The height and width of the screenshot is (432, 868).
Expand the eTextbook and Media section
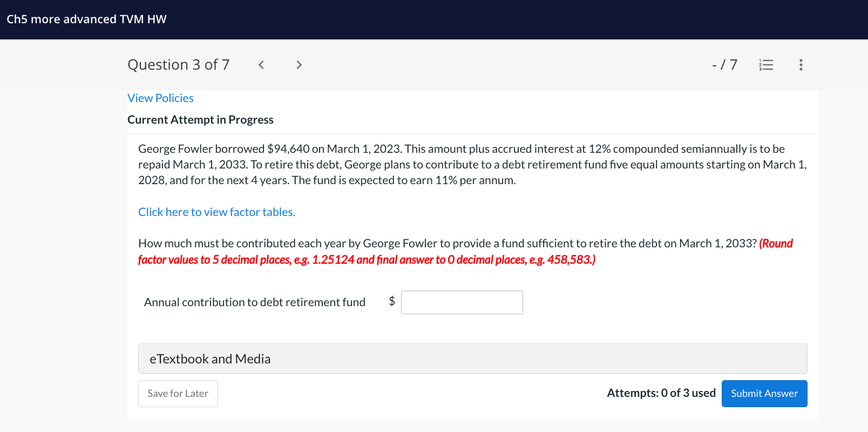473,359
